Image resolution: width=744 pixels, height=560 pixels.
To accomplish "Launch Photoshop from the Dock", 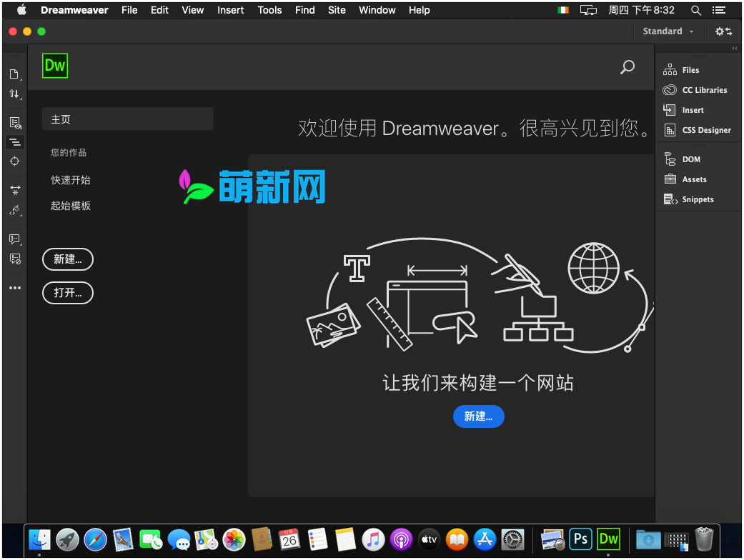I will coord(580,539).
